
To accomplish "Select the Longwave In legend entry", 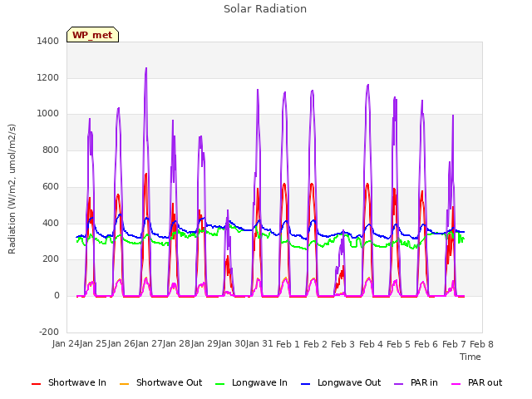I will [x=251, y=382].
